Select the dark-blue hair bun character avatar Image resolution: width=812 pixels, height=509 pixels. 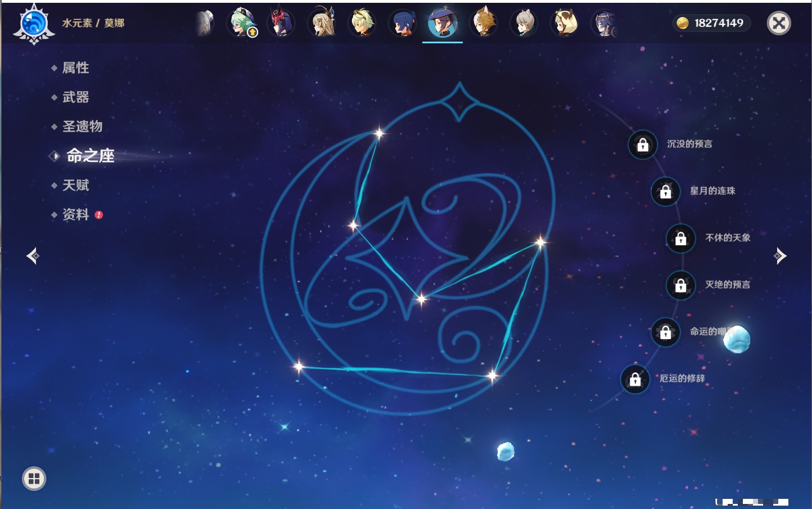pyautogui.click(x=402, y=23)
